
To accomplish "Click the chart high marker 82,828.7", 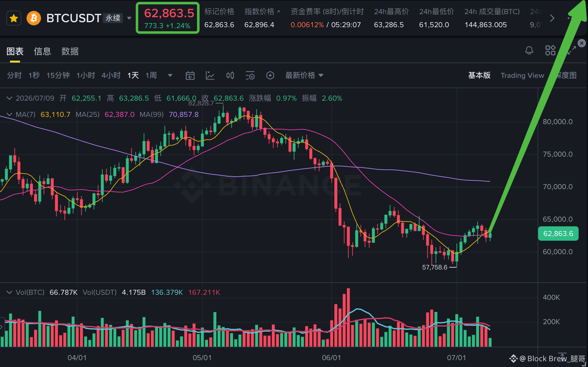I will (201, 103).
